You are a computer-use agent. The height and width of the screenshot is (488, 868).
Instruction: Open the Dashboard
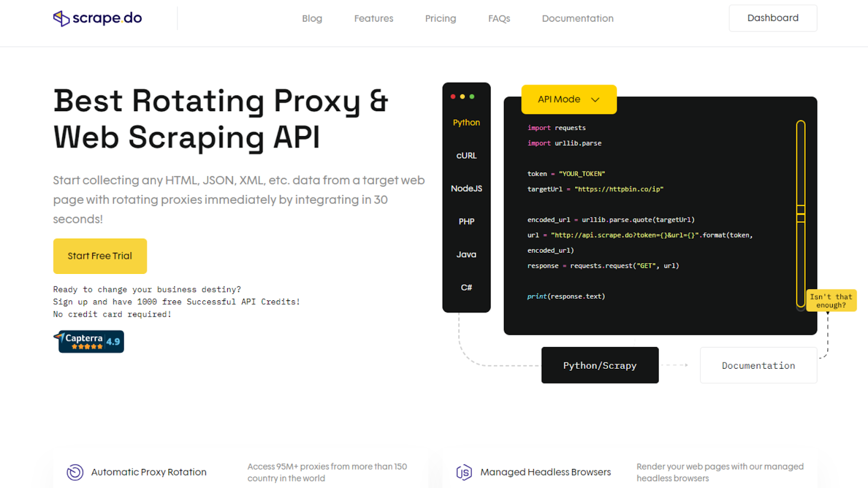click(773, 18)
